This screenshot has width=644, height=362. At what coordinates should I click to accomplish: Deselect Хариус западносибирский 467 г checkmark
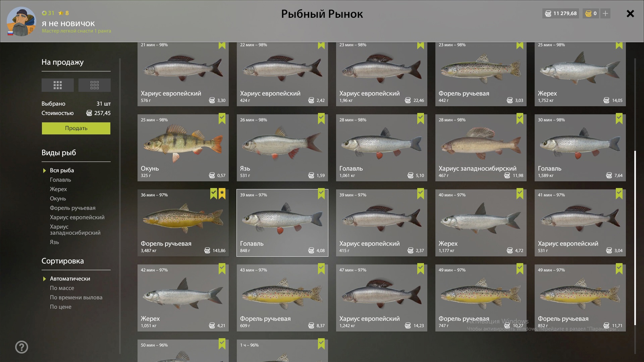pyautogui.click(x=520, y=119)
